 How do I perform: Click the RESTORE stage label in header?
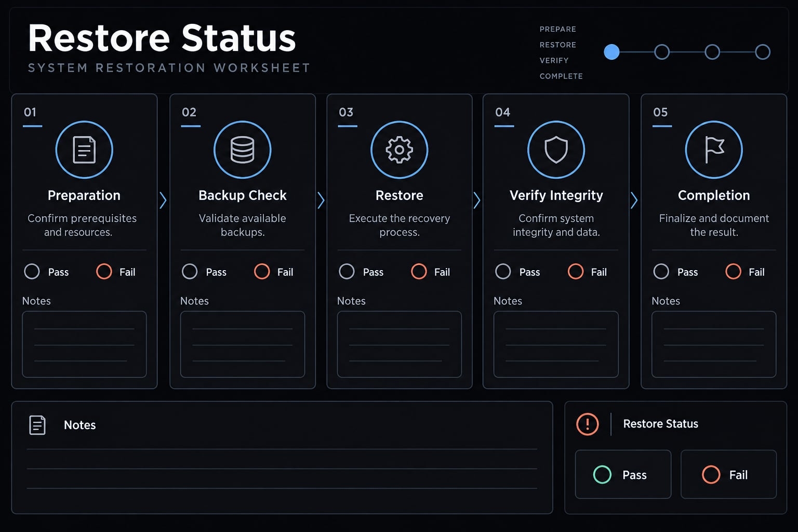click(x=557, y=45)
